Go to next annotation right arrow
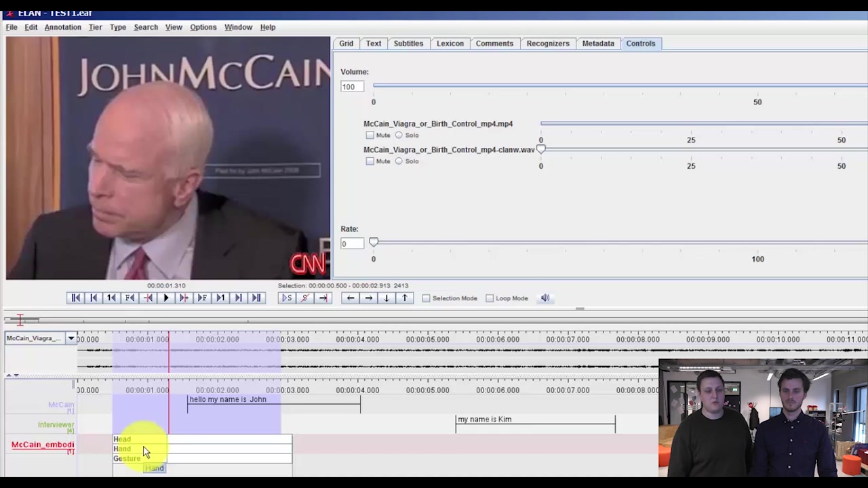 pyautogui.click(x=368, y=298)
